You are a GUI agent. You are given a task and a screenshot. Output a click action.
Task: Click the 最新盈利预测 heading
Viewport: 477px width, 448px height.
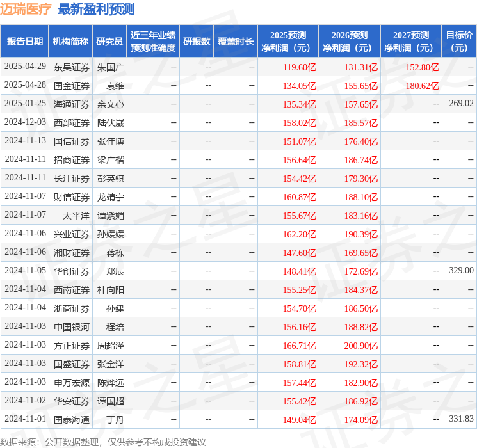pos(96,9)
